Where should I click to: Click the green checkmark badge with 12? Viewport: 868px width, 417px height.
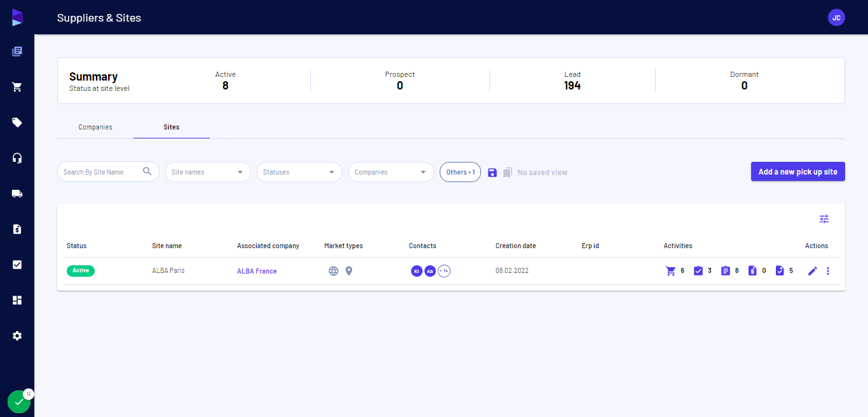(x=19, y=401)
